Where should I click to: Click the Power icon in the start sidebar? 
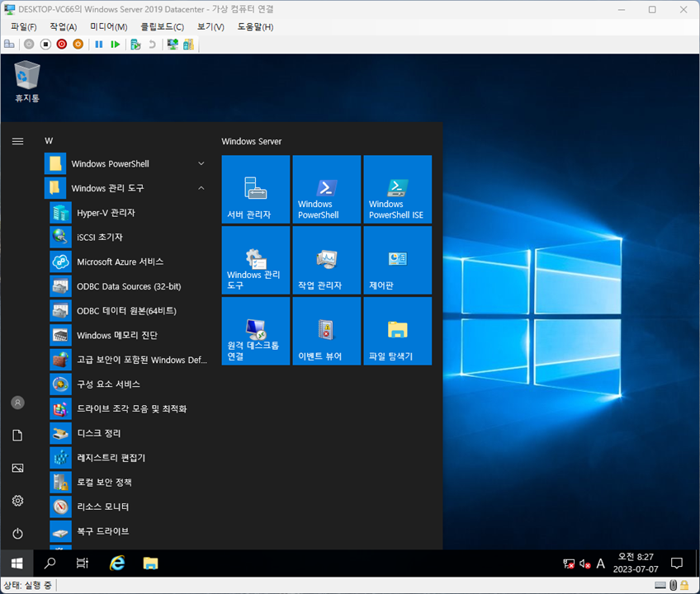coord(17,533)
